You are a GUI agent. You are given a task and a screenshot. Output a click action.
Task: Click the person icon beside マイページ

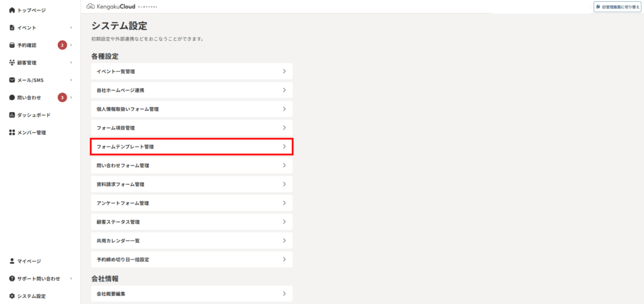click(x=12, y=261)
